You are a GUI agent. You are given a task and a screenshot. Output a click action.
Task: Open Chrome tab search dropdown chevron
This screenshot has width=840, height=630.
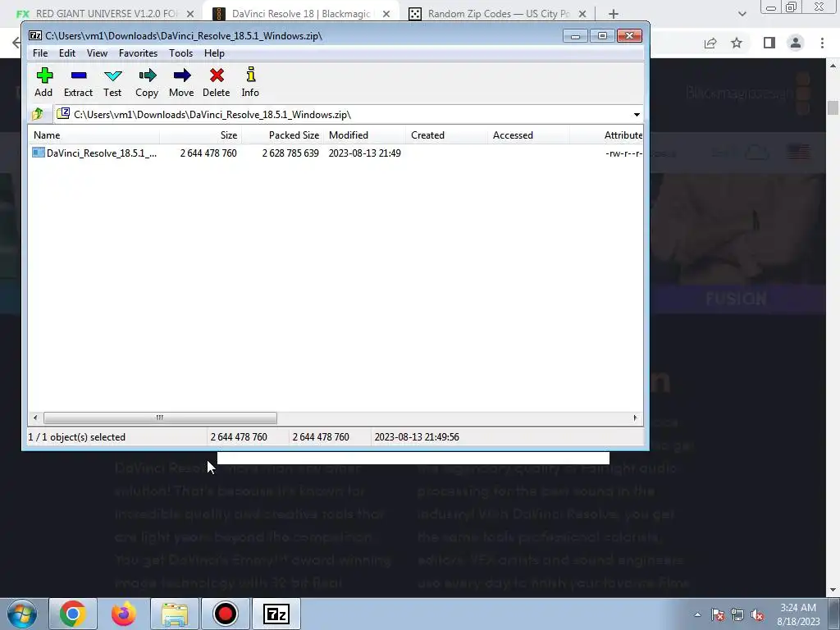[742, 14]
